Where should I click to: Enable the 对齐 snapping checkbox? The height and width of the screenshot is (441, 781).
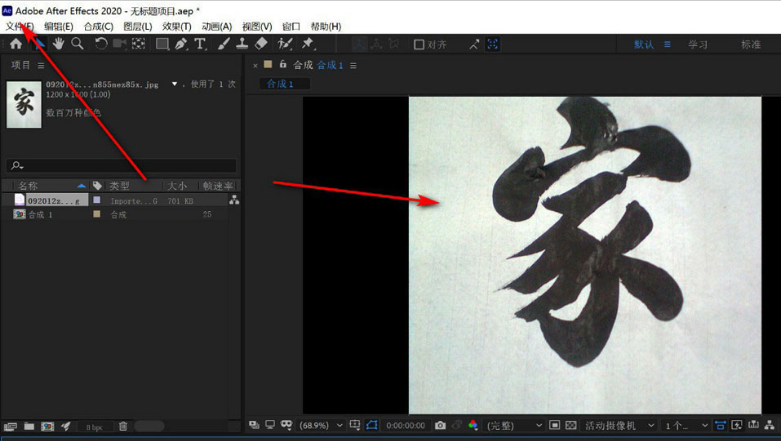coord(419,45)
